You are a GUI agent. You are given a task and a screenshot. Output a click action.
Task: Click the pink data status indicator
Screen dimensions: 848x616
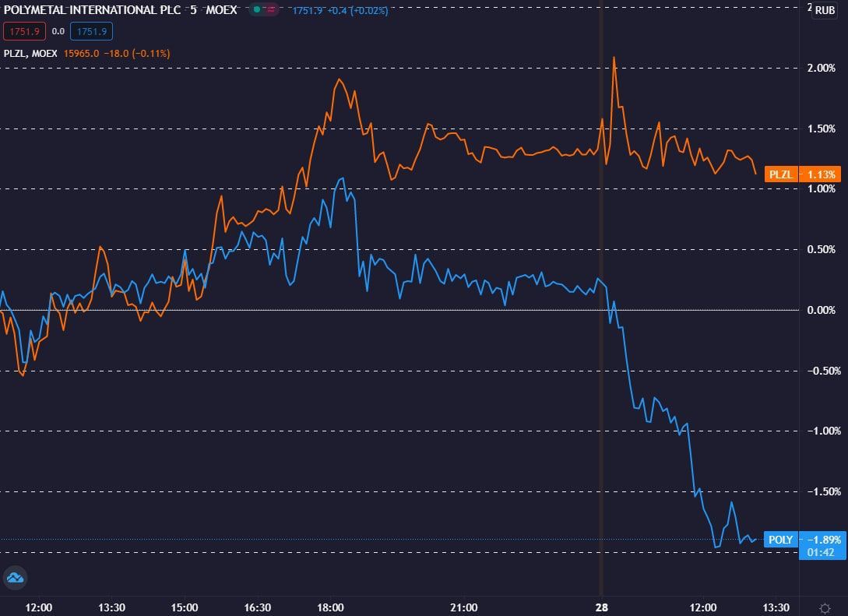271,9
